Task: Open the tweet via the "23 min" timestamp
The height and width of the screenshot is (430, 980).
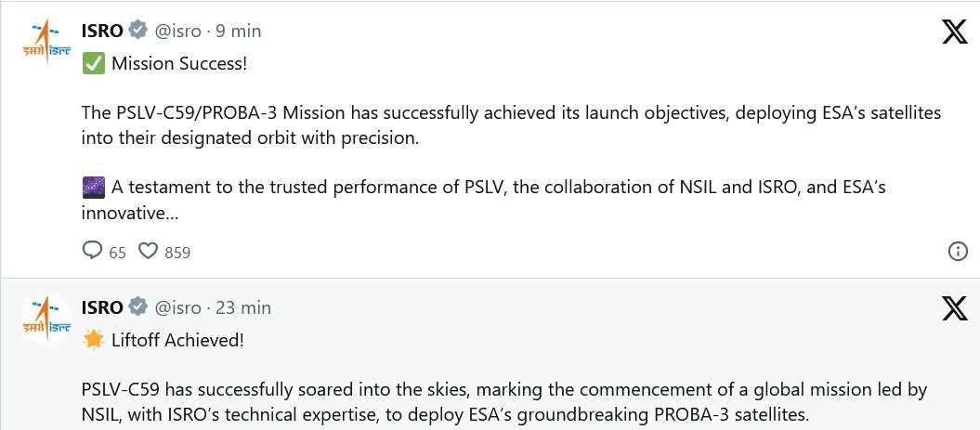Action: tap(243, 306)
